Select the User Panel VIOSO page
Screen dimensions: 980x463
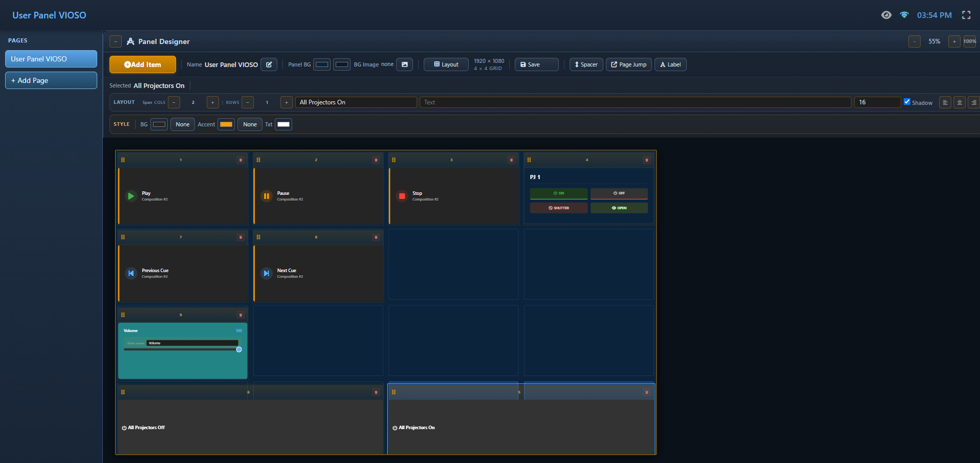point(51,59)
